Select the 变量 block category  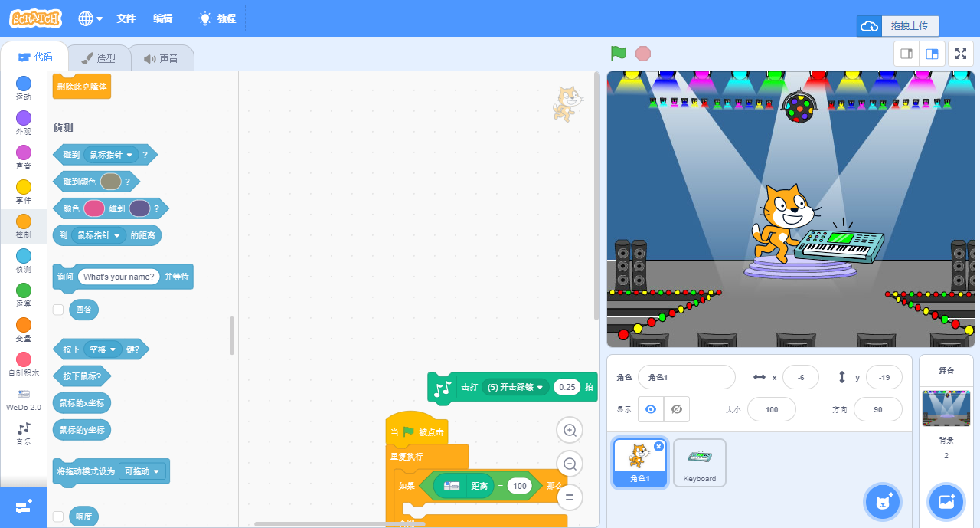(24, 330)
